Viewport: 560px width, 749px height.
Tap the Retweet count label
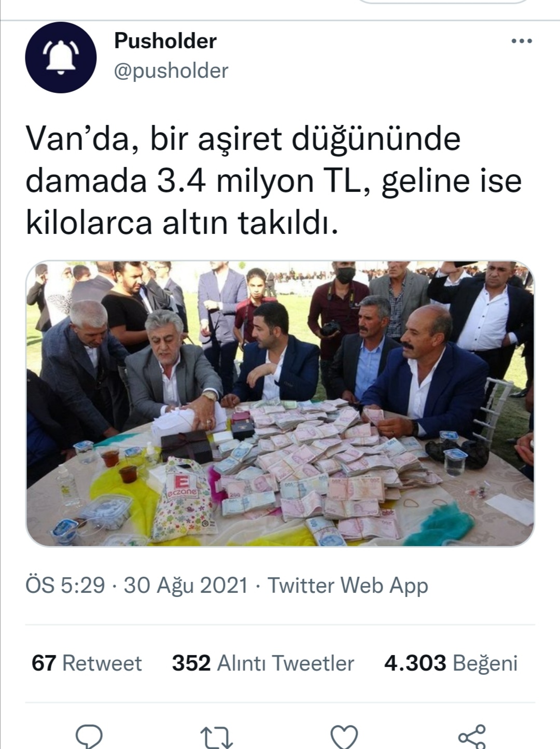[102, 663]
